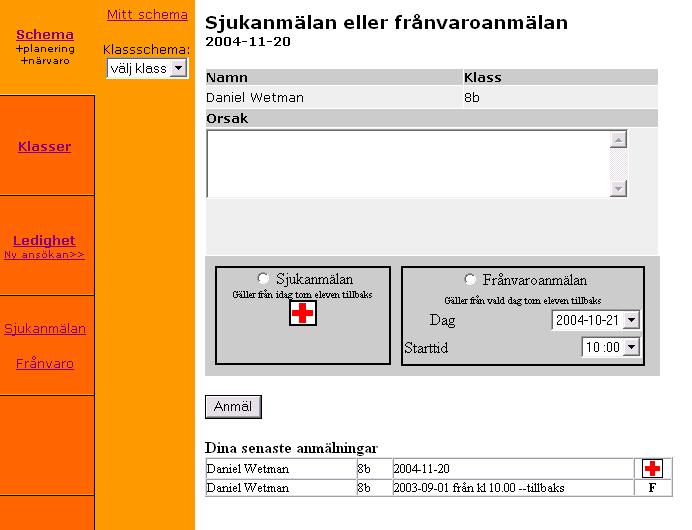Open the Ledighet menu link
Image resolution: width=692 pixels, height=530 pixels.
pos(44,241)
